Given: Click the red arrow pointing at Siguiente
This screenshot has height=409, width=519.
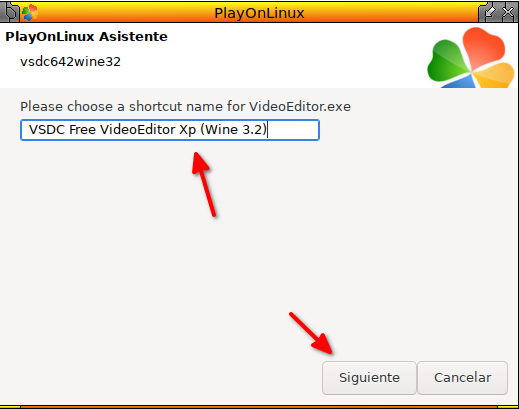Looking at the screenshot, I should point(311,333).
